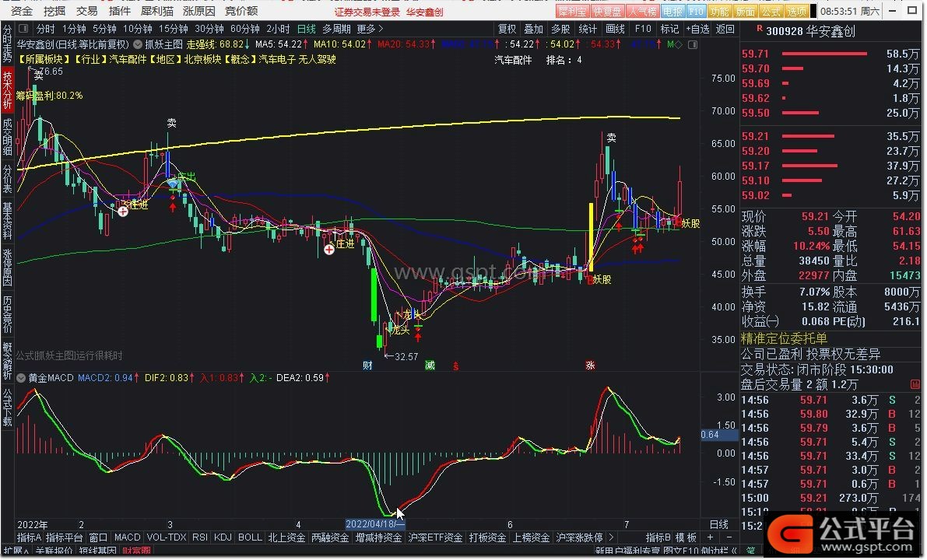927x560 pixels.
Task: Open the 人气榜 toolbar button
Action: pyautogui.click(x=643, y=11)
